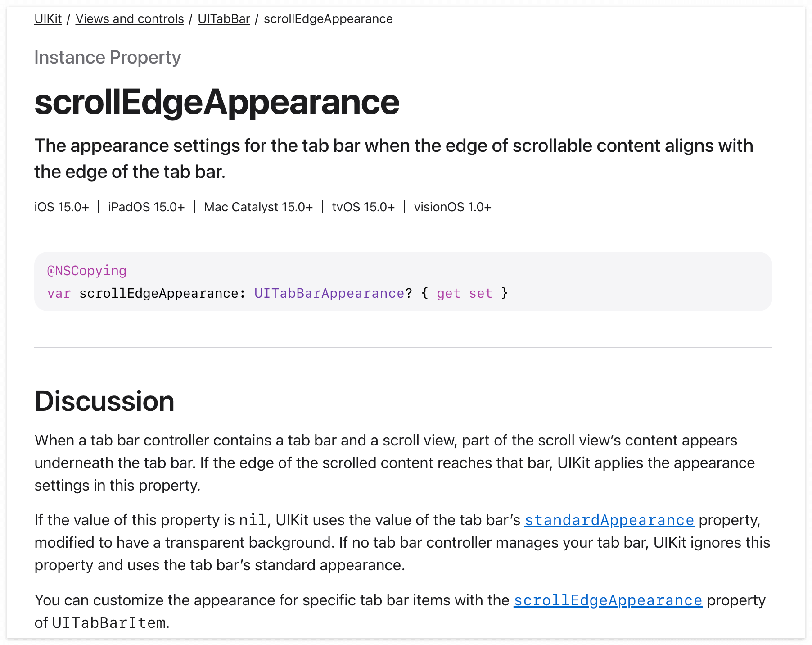This screenshot has width=812, height=645.
Task: Click scrollEdgeAppearance in the breadcrumb trail
Action: click(x=328, y=19)
